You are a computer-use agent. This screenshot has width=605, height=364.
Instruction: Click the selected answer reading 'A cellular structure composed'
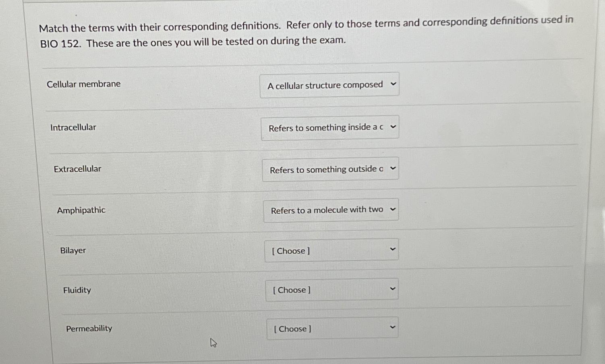(325, 85)
